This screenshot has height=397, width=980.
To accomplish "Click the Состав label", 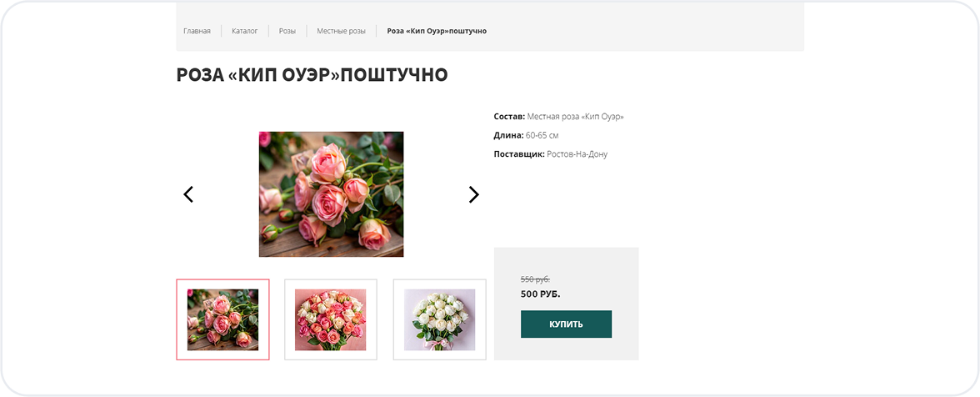I will coord(509,117).
